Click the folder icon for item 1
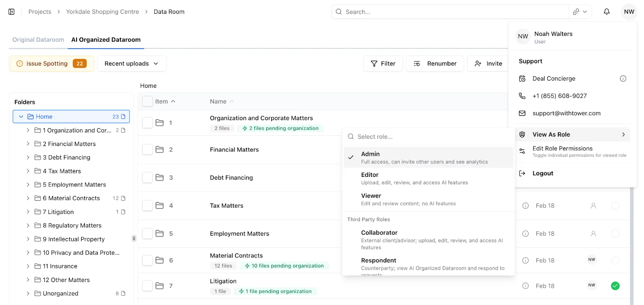 click(x=159, y=122)
